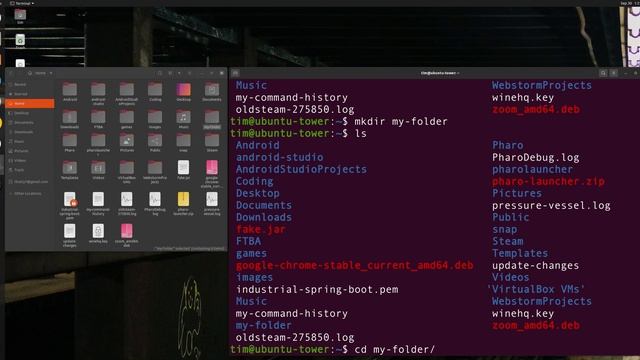The width and height of the screenshot is (640, 360).
Task: Open Recent in the Files sidebar
Action: click(30, 84)
